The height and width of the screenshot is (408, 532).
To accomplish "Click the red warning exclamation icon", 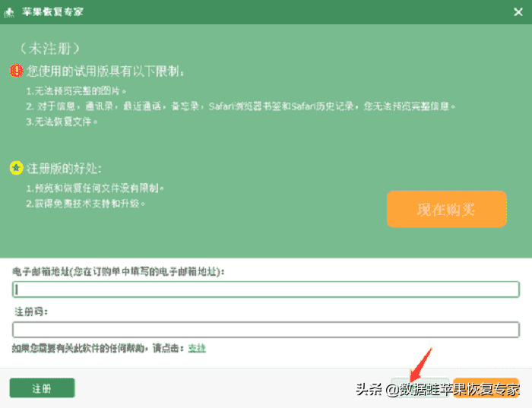I will coord(16,71).
